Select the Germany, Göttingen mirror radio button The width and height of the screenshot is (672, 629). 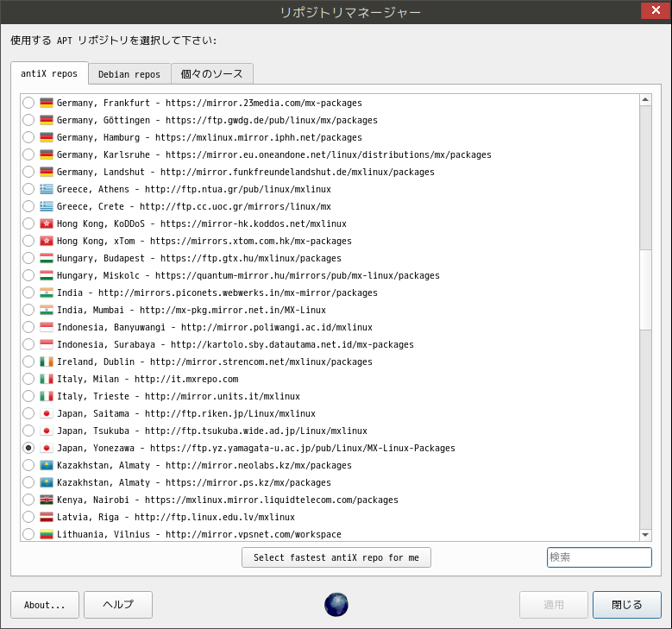[x=28, y=120]
